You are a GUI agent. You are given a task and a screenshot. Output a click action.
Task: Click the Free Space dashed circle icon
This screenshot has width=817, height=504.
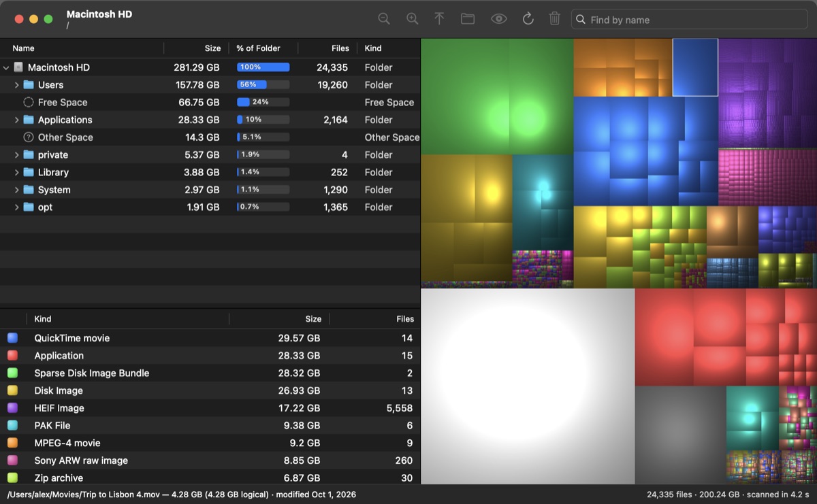[29, 102]
